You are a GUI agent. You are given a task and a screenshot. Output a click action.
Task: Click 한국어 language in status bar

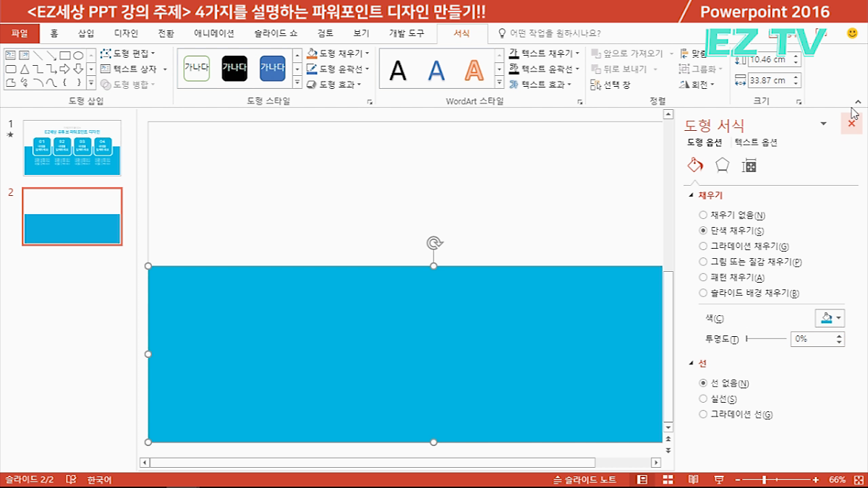(x=100, y=480)
